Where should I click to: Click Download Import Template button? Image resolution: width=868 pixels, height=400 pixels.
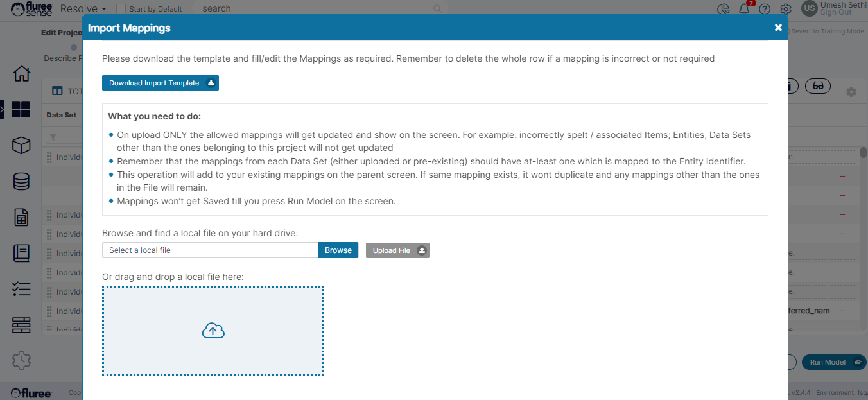(x=160, y=83)
